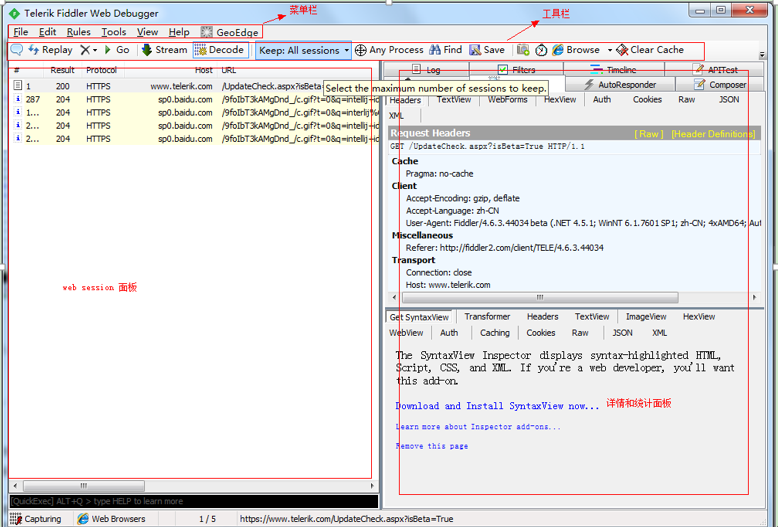Click the Replay toolbar button
The image size is (778, 527).
pos(50,50)
